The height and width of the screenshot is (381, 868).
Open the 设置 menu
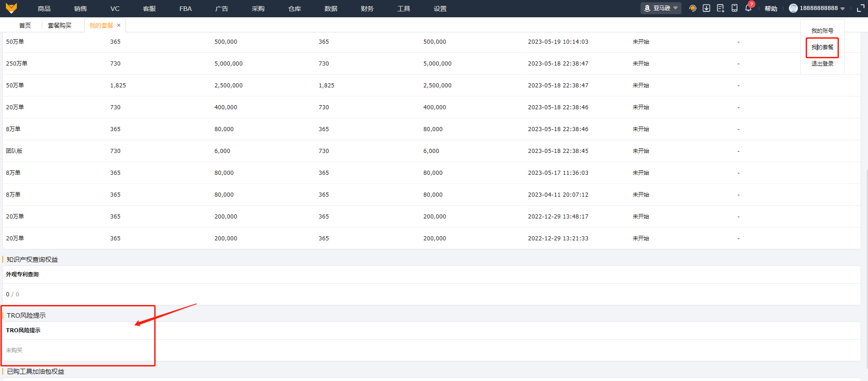440,9
